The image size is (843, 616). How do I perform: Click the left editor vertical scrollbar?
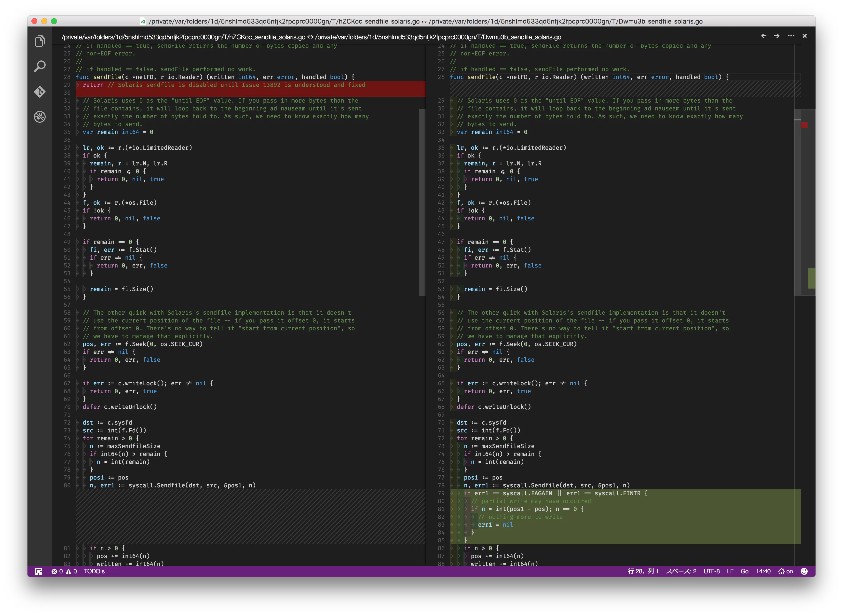pos(422,202)
